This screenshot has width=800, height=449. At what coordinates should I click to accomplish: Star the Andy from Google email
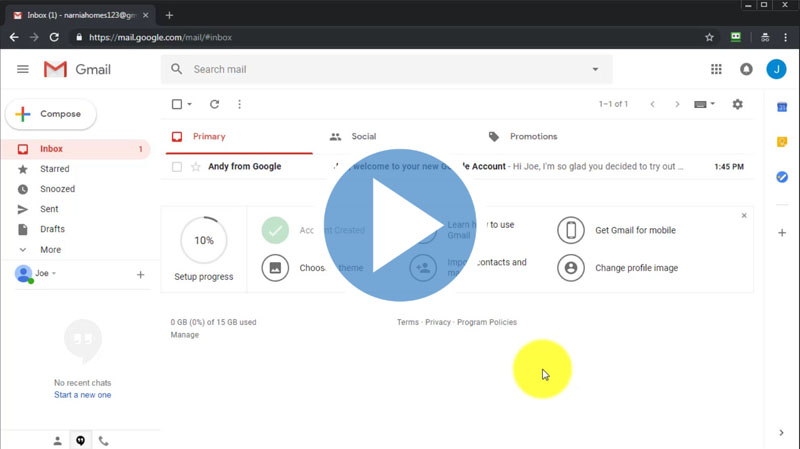click(x=196, y=167)
